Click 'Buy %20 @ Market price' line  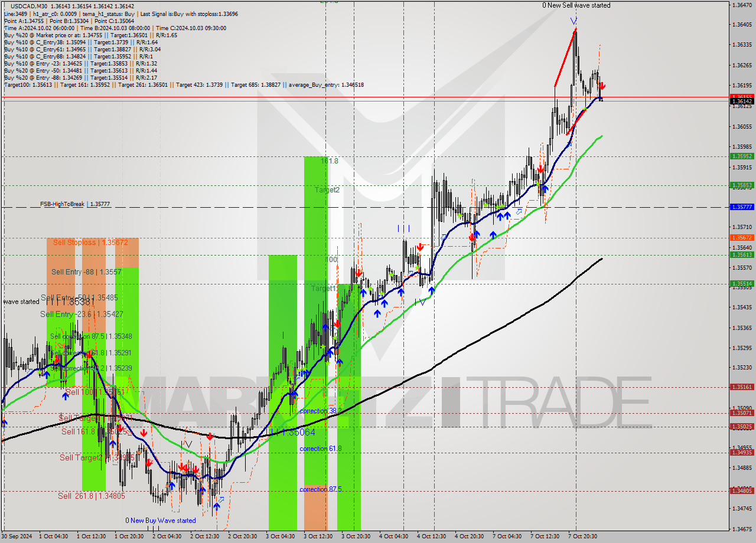coord(90,35)
